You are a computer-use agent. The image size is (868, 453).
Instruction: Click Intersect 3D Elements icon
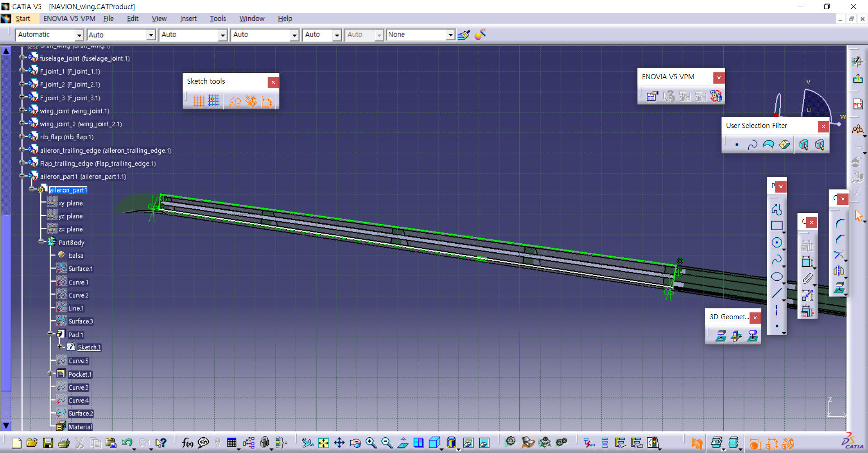click(x=736, y=335)
